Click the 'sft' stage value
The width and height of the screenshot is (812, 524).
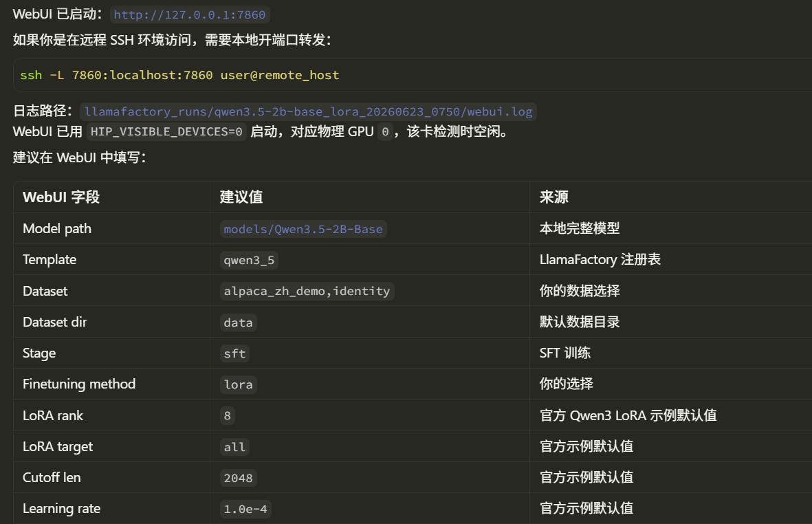[x=234, y=353]
